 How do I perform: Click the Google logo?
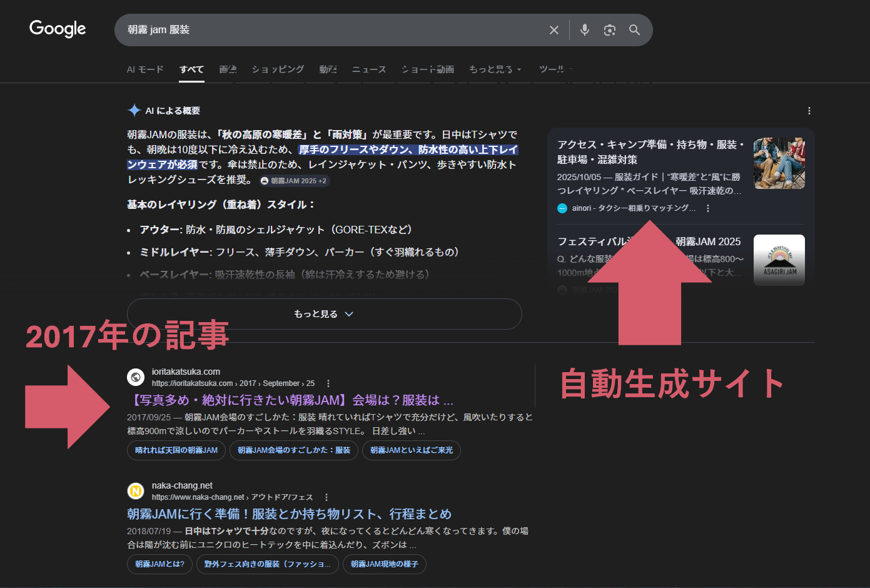[x=58, y=29]
